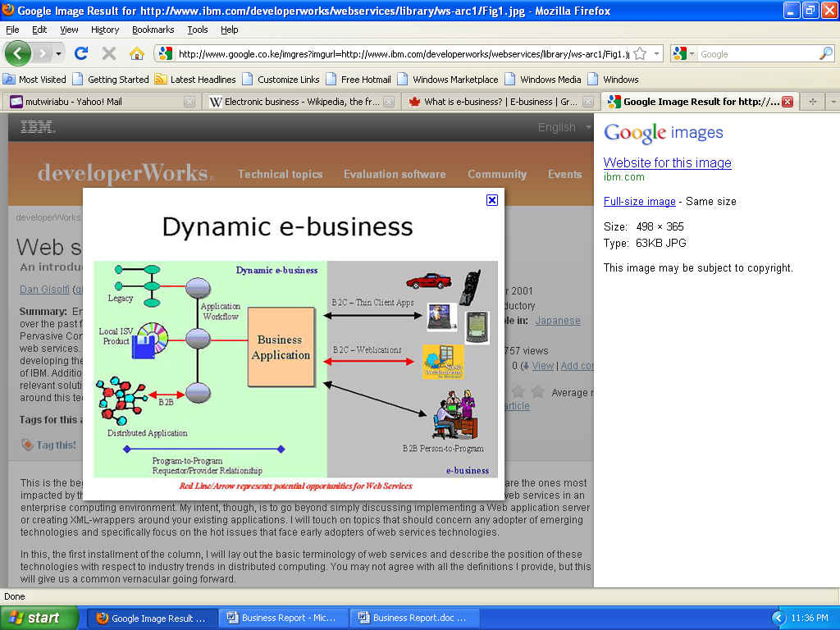Open the Bookmarks menu
840x630 pixels.
[x=153, y=30]
